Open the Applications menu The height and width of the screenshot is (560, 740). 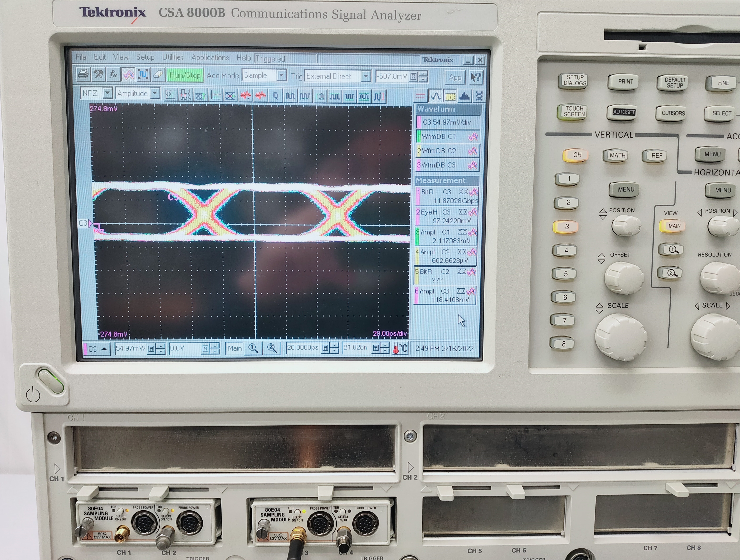pyautogui.click(x=210, y=58)
